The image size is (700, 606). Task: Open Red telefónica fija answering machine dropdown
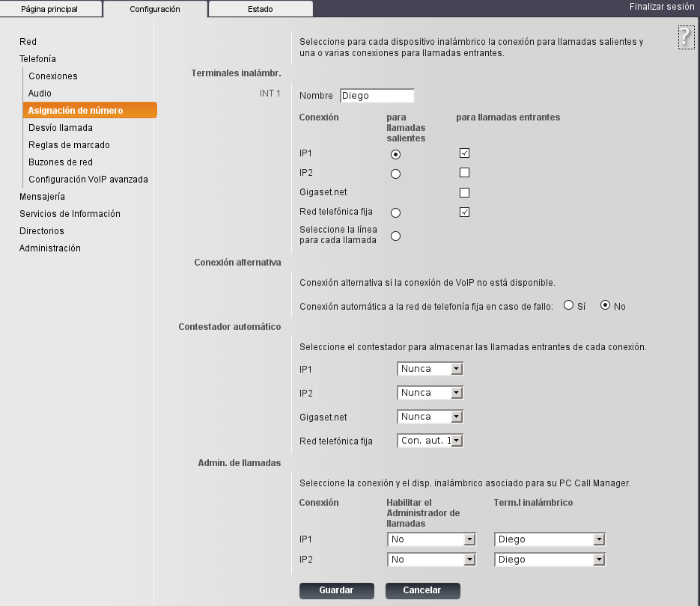pyautogui.click(x=430, y=441)
